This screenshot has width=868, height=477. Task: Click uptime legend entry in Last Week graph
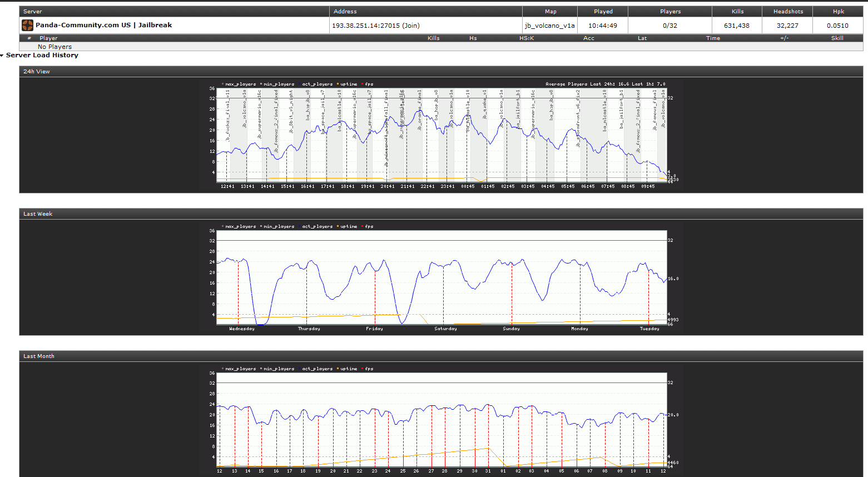348,227
